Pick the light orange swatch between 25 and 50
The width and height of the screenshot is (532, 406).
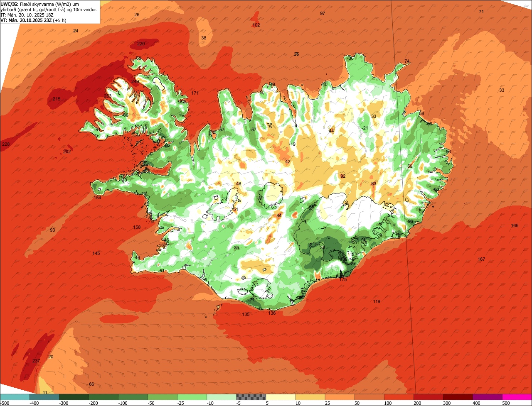click(x=340, y=397)
